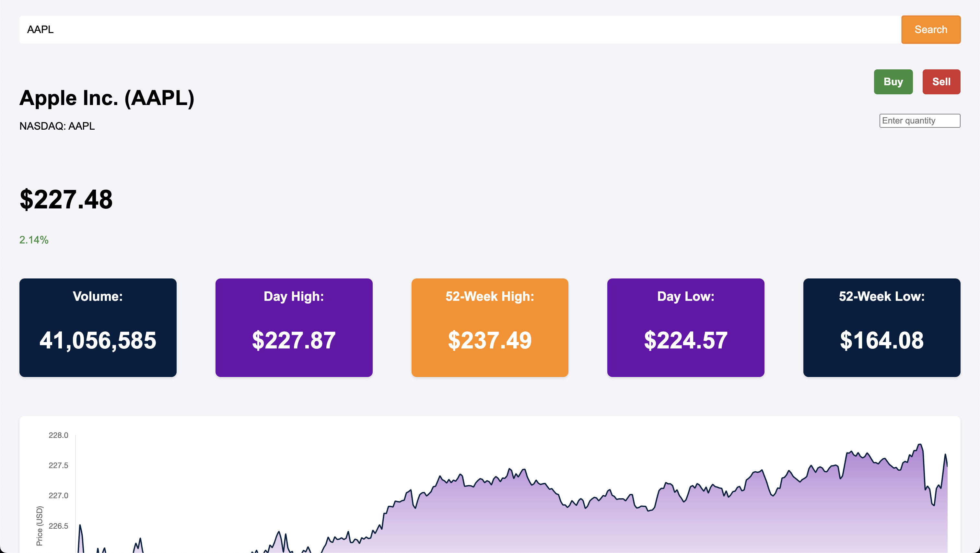980x553 pixels.
Task: Select the Day Low card
Action: click(685, 328)
